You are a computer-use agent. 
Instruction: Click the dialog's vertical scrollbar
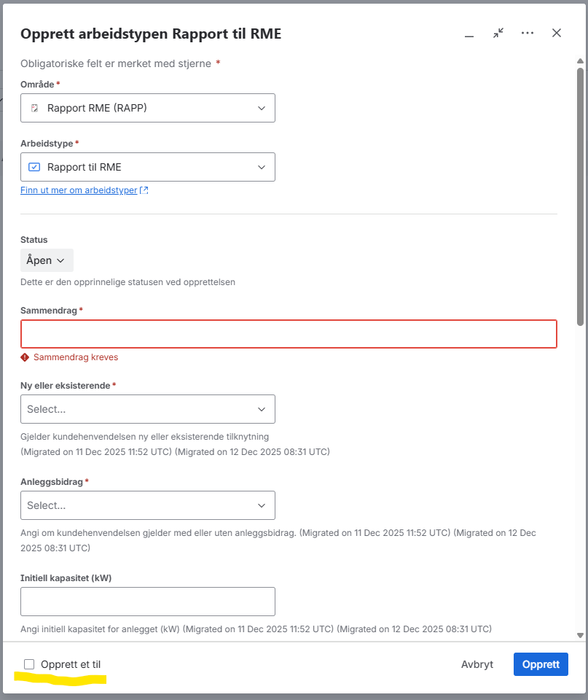[580, 197]
